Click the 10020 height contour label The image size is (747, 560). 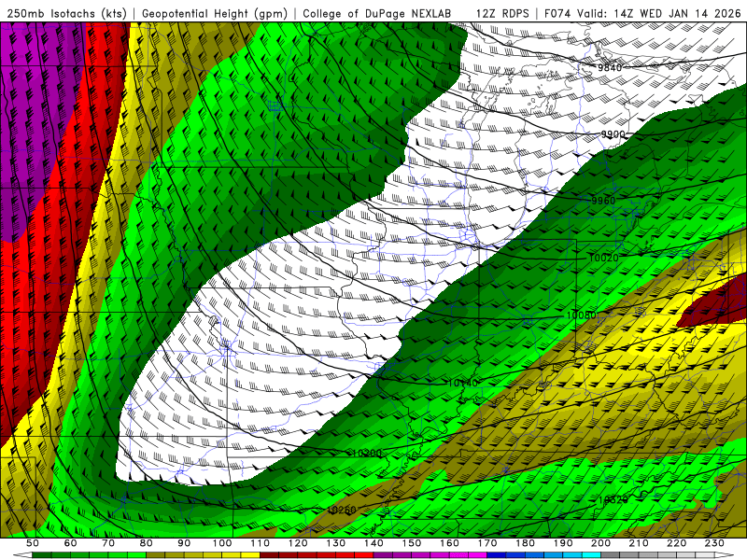(603, 259)
